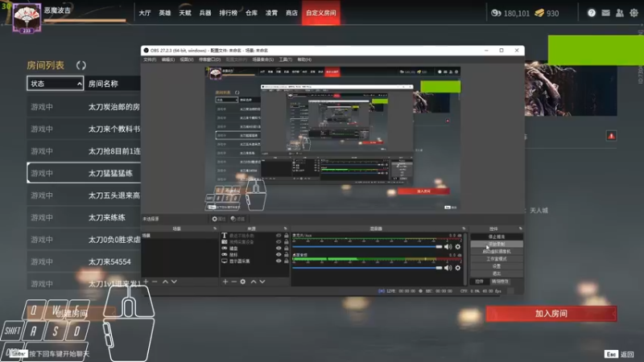Image resolution: width=644 pixels, height=362 pixels.
Task: Toggle lock of video capture device source
Action: coord(287,242)
